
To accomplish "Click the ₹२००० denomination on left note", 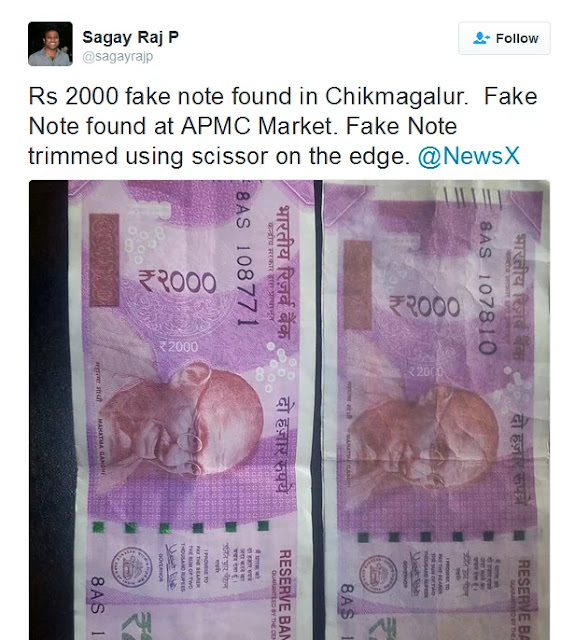I will tap(177, 282).
